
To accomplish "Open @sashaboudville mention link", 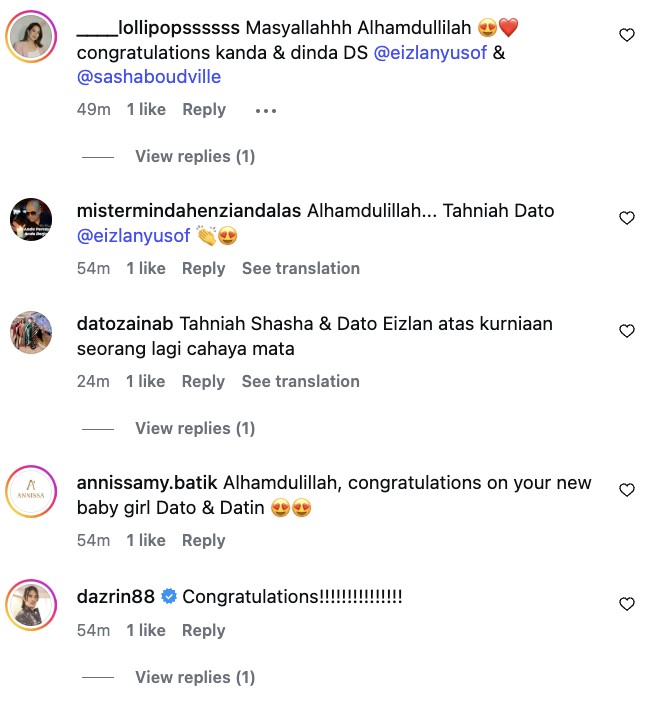I will [149, 77].
